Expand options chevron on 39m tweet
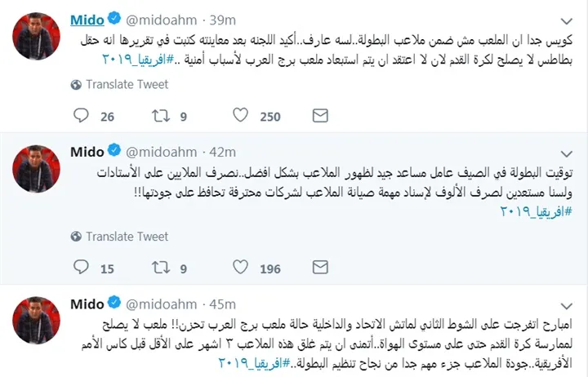The width and height of the screenshot is (588, 377). tap(571, 17)
